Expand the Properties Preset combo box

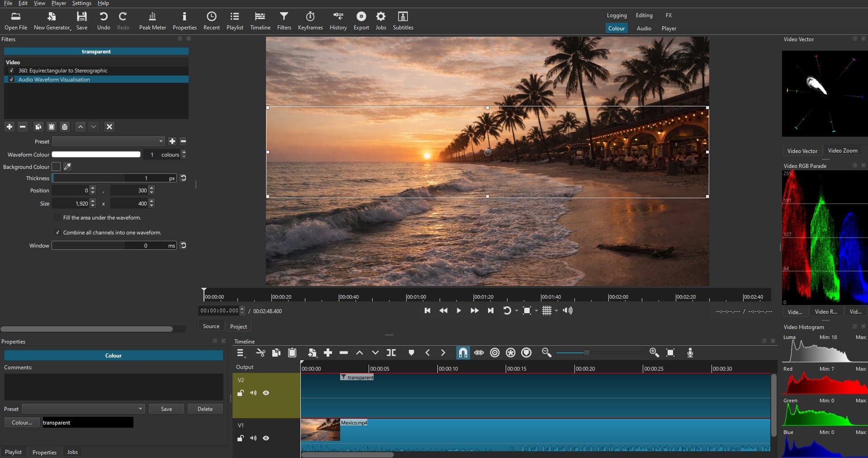pyautogui.click(x=83, y=409)
